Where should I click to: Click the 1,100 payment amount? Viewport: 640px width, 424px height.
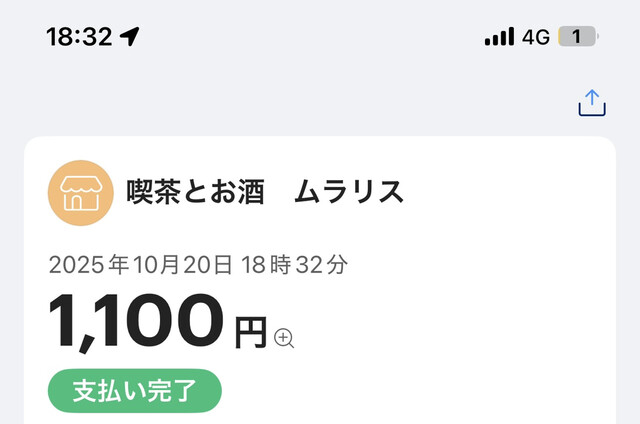(136, 322)
